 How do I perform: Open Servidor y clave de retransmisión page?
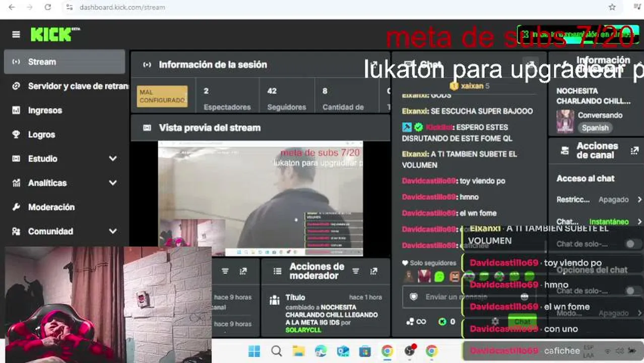[78, 86]
